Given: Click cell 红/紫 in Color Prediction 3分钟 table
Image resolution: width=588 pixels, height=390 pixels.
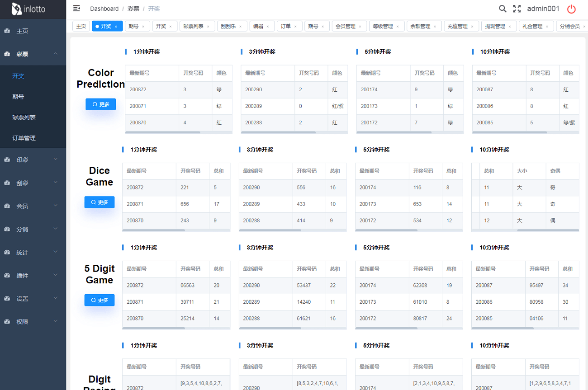Looking at the screenshot, I should pyautogui.click(x=338, y=106).
